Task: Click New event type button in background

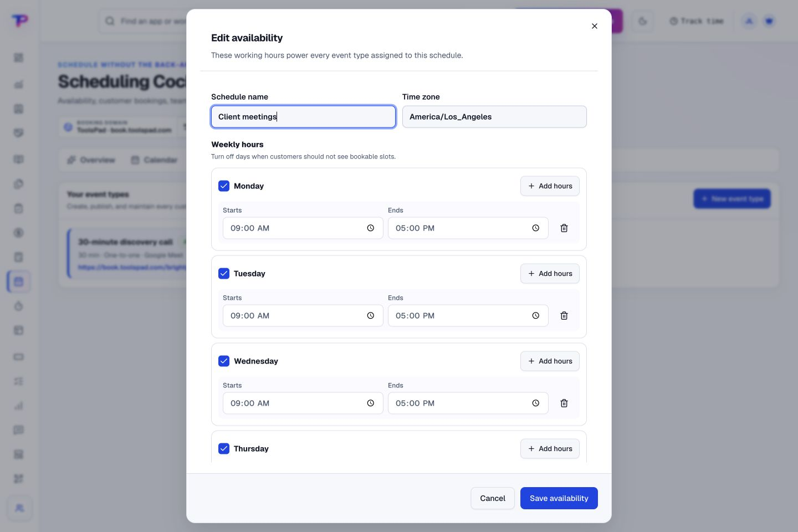Action: point(732,199)
